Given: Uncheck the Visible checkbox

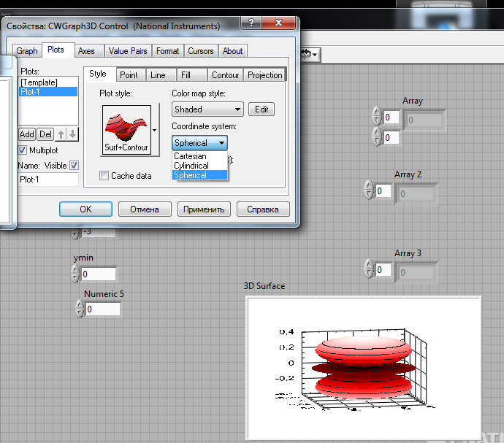Looking at the screenshot, I should [x=74, y=166].
